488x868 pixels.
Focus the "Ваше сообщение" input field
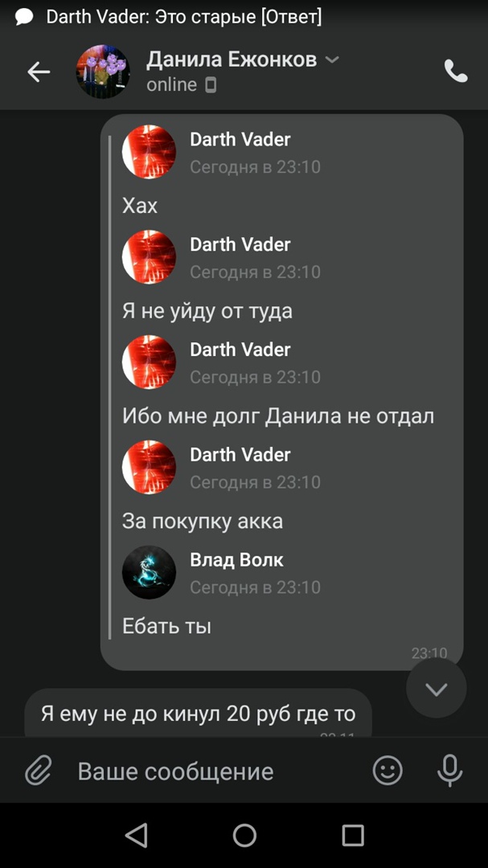click(219, 771)
